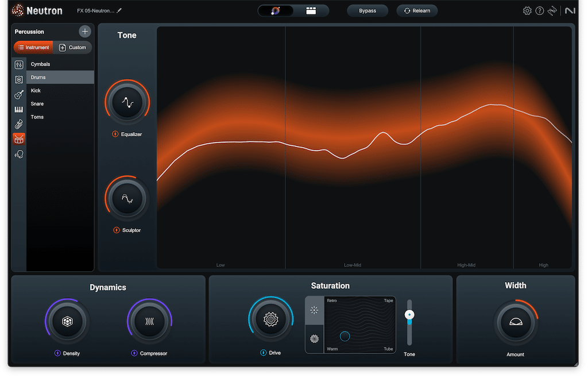Click the Sculptor knob

[x=127, y=198]
